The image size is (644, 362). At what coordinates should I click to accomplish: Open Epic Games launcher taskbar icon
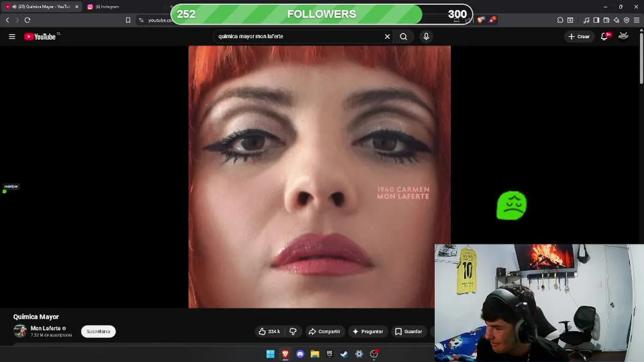click(330, 354)
